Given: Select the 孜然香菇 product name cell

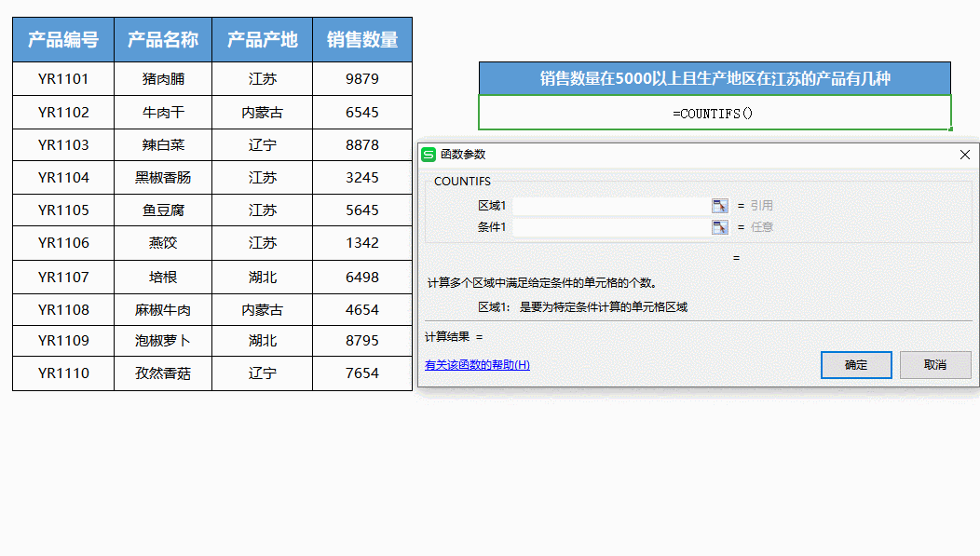Looking at the screenshot, I should [163, 373].
